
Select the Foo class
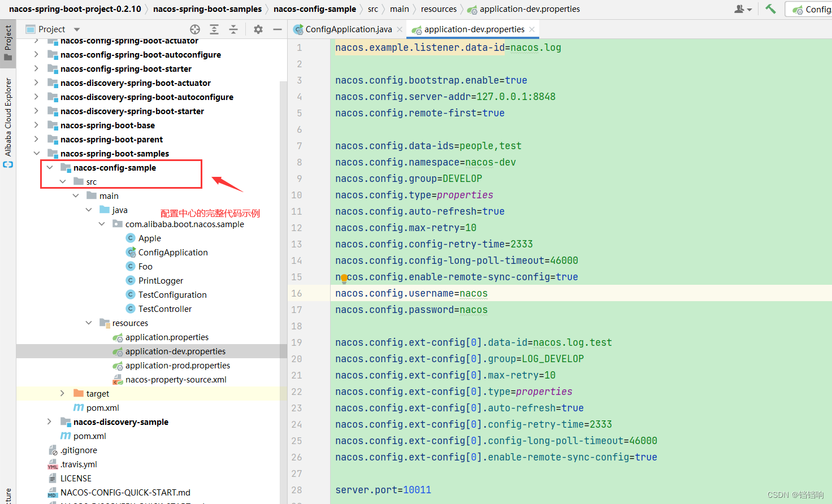click(139, 267)
